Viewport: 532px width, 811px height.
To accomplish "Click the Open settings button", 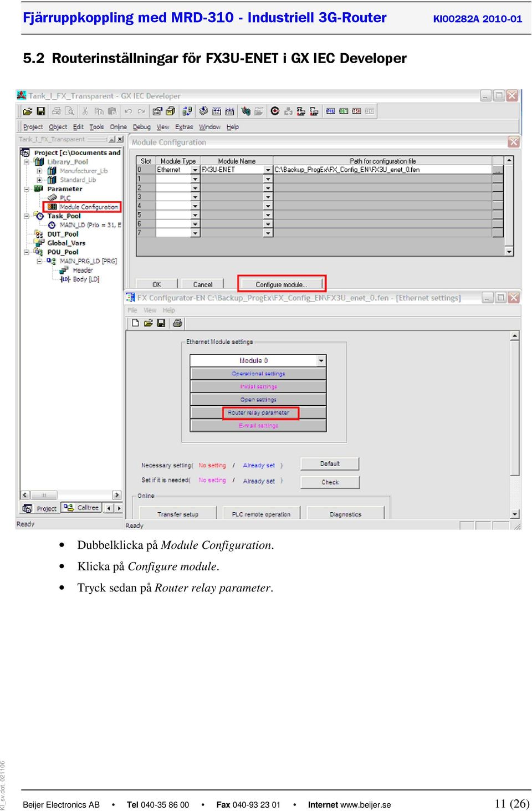I will click(258, 400).
